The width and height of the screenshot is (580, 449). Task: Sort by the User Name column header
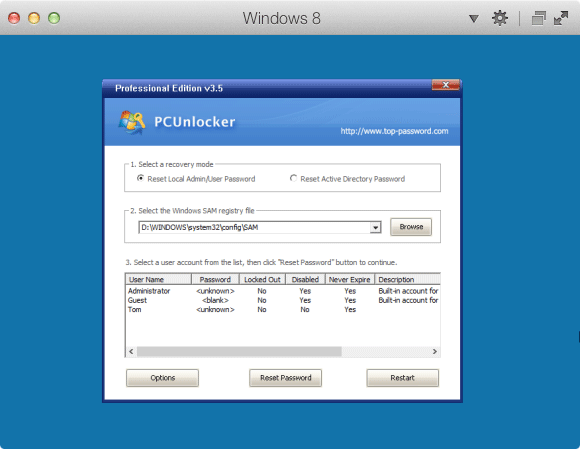tap(158, 279)
